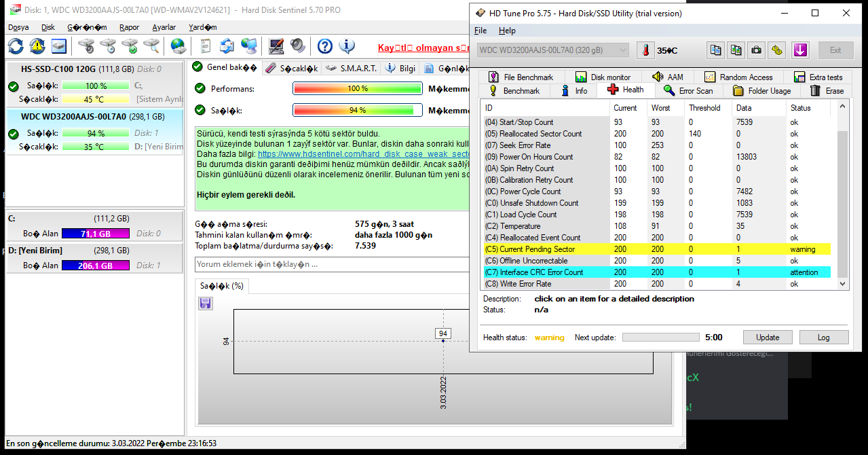Click the health table vertical scrollbar in HD Tune
This screenshot has width=868, height=455.
pyautogui.click(x=842, y=195)
